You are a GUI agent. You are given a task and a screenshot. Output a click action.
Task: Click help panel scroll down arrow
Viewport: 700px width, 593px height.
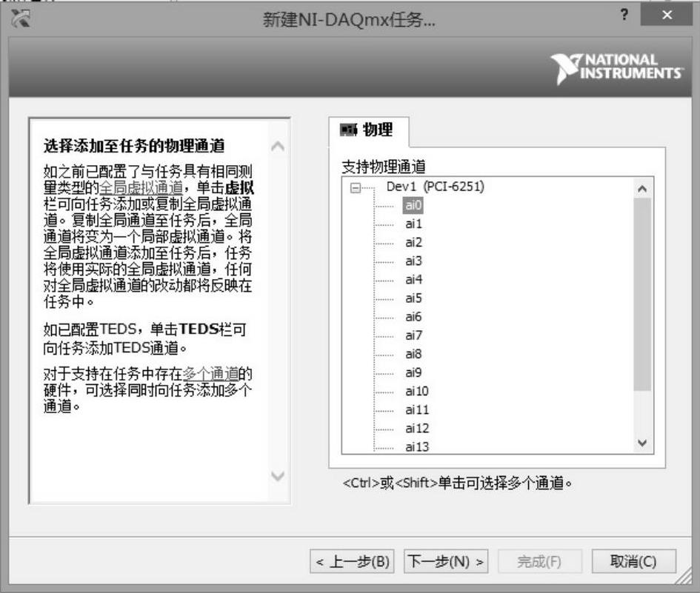(x=278, y=476)
